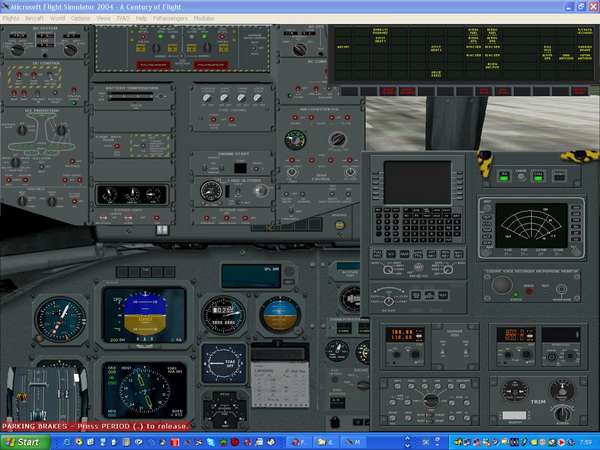Image resolution: width=600 pixels, height=450 pixels.
Task: Click the fourth white toggle switch in row
Action: click(x=258, y=98)
